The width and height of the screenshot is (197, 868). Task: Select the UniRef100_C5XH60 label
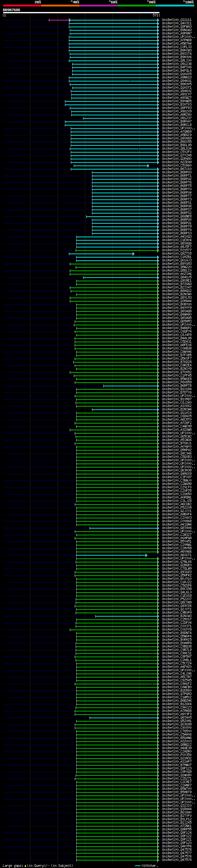point(176,165)
